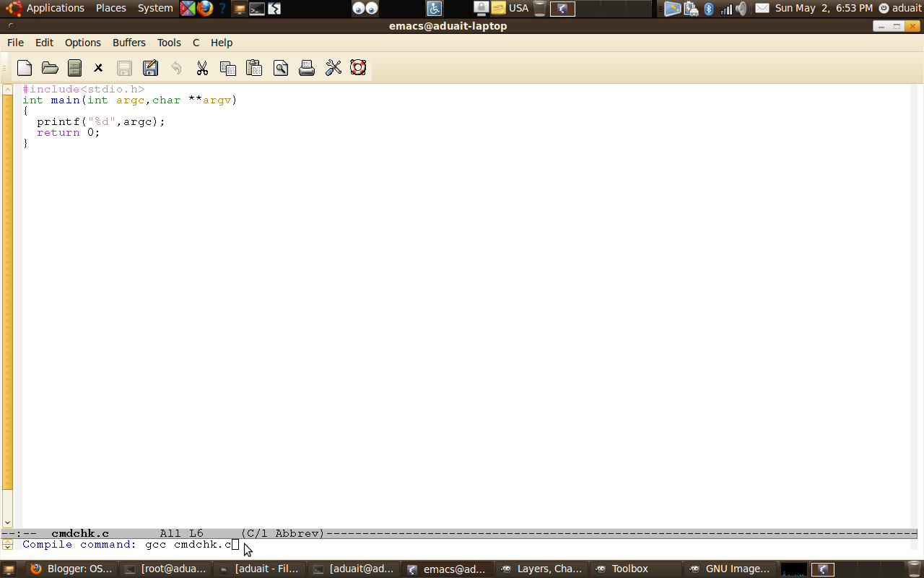Screen dimensions: 924x578
Task: Open the mail envelope indicator
Action: tap(762, 9)
